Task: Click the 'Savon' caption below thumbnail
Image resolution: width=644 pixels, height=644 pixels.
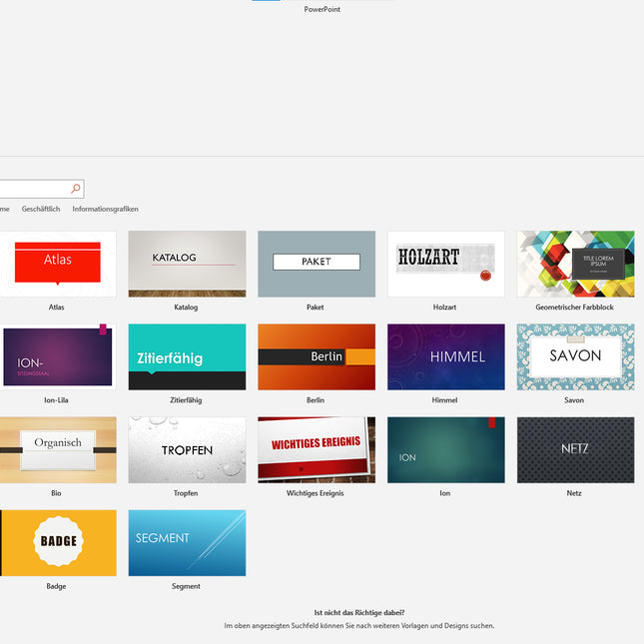Action: [574, 400]
